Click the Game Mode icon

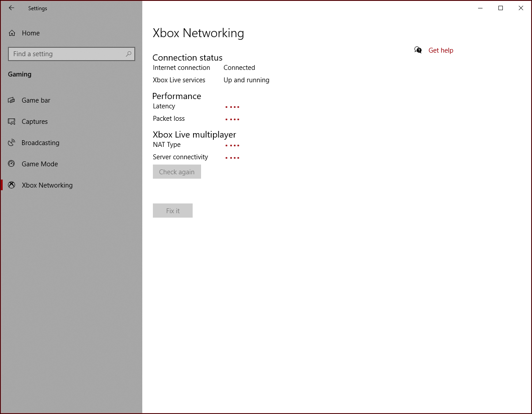pos(12,164)
